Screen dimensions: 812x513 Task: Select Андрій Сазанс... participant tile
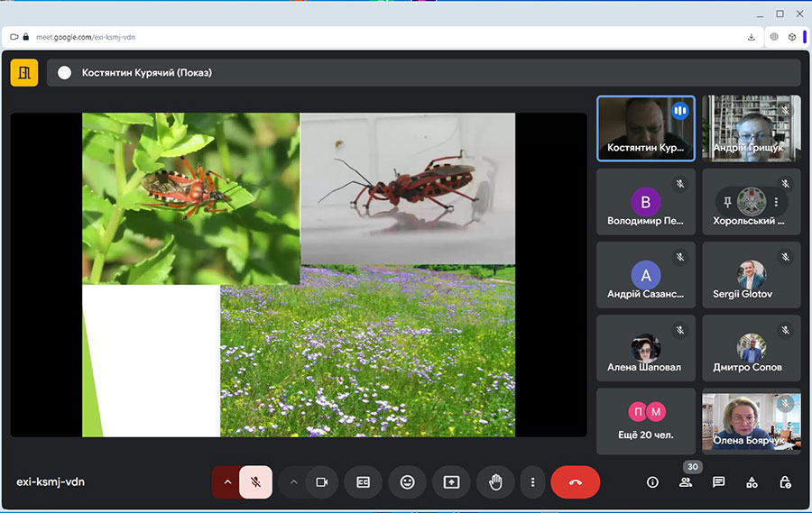click(646, 275)
